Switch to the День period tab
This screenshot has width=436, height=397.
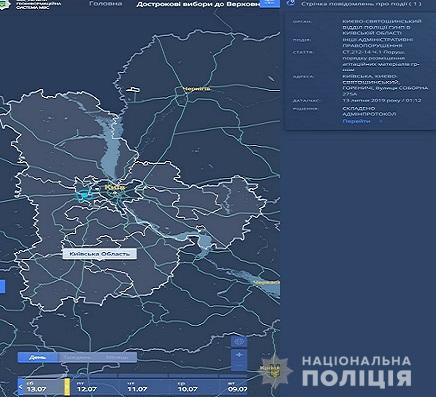[x=38, y=357]
